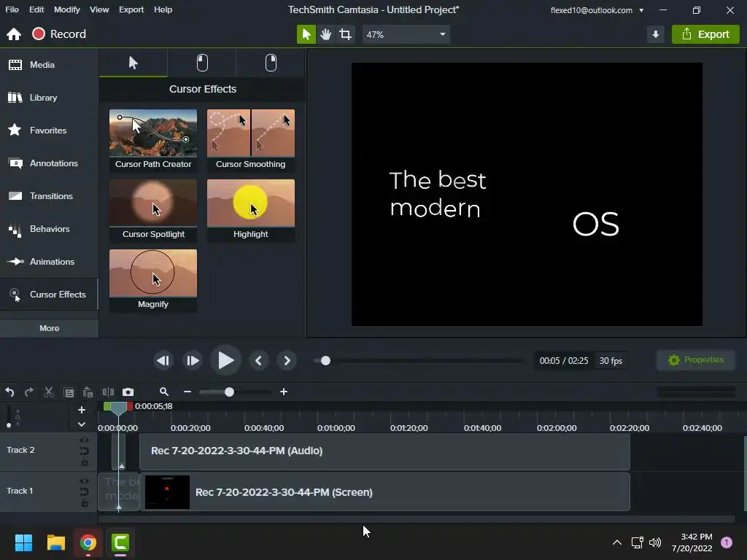Undo the last action

(9, 392)
